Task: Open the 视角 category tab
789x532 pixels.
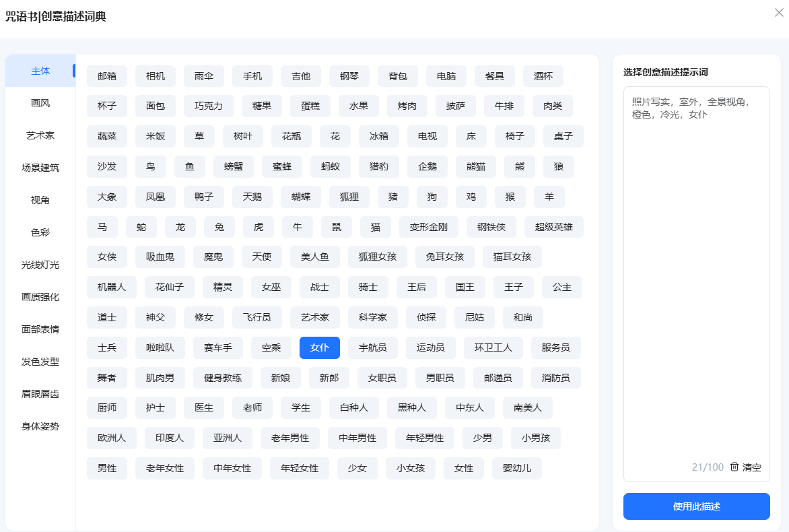Action: [x=40, y=200]
